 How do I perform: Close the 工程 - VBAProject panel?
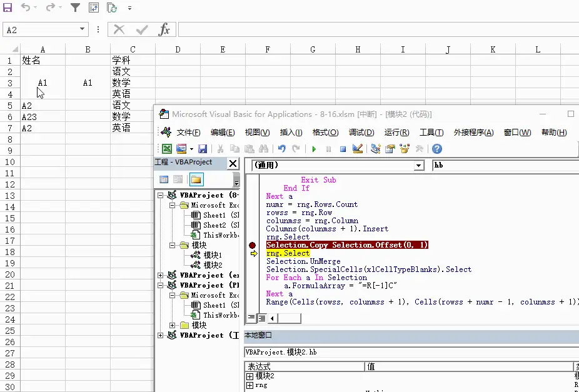(233, 163)
